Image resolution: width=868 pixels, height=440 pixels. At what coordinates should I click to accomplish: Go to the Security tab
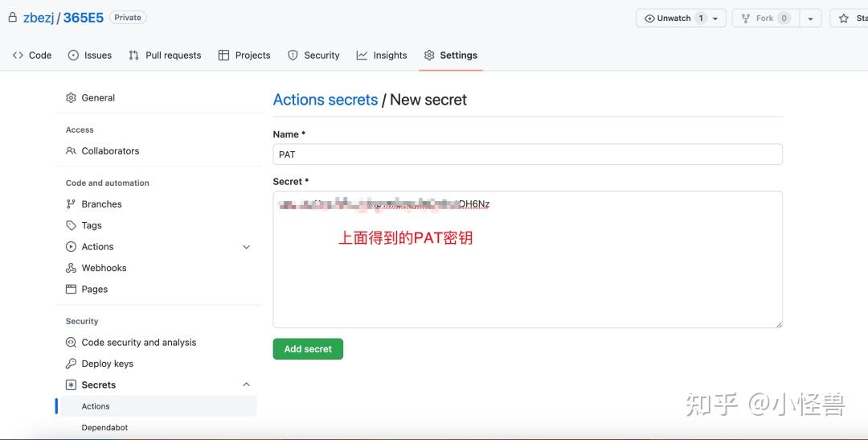click(x=313, y=56)
